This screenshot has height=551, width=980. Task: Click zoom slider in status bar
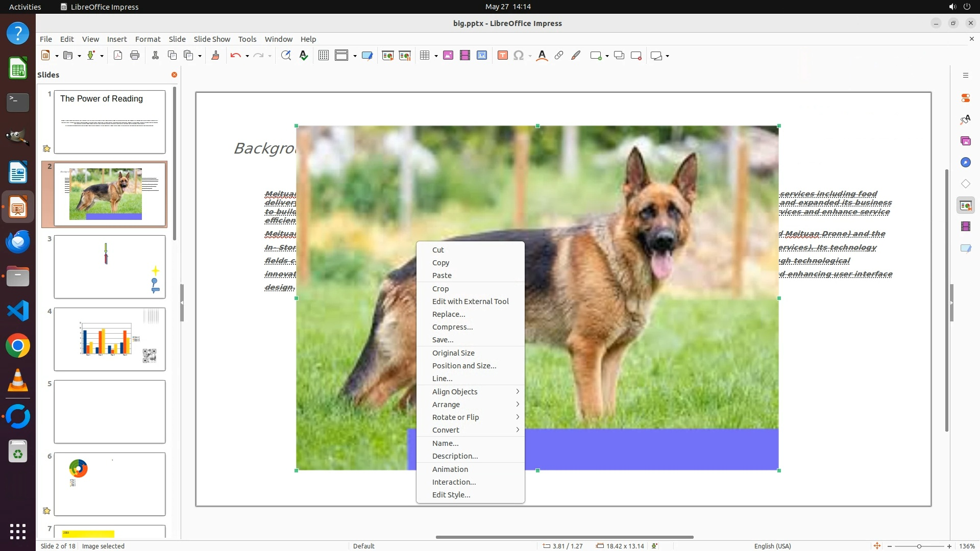pos(919,546)
